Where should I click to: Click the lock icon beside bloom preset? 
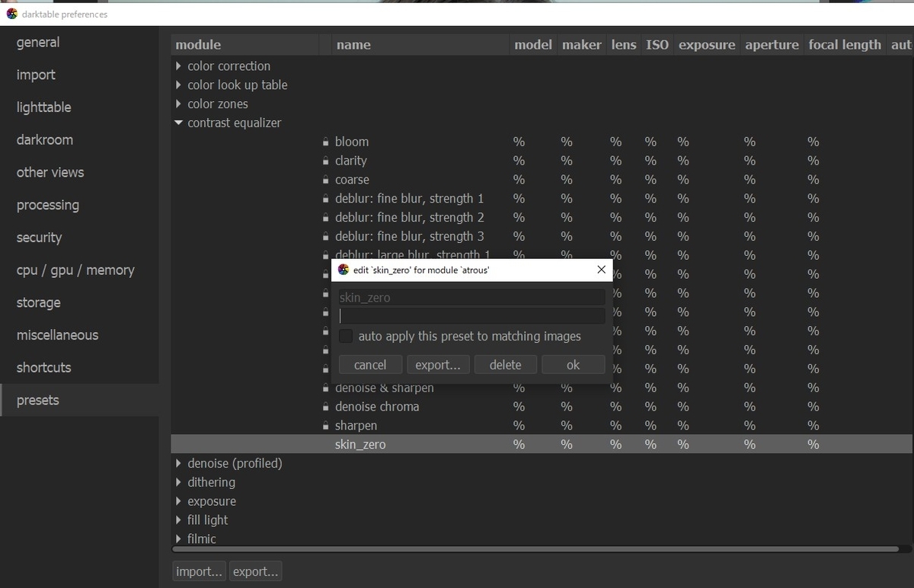pyautogui.click(x=325, y=142)
